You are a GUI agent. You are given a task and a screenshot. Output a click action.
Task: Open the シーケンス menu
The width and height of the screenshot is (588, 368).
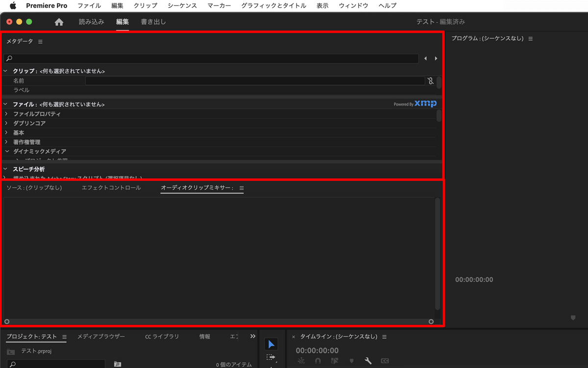click(182, 6)
